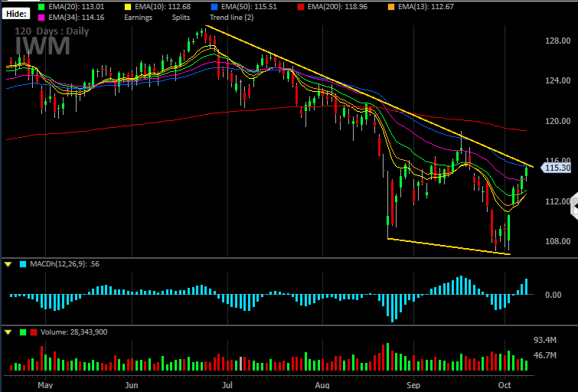Screen dimensions: 578x392
Task: Click the Jul date axis label
Action: coord(227,385)
